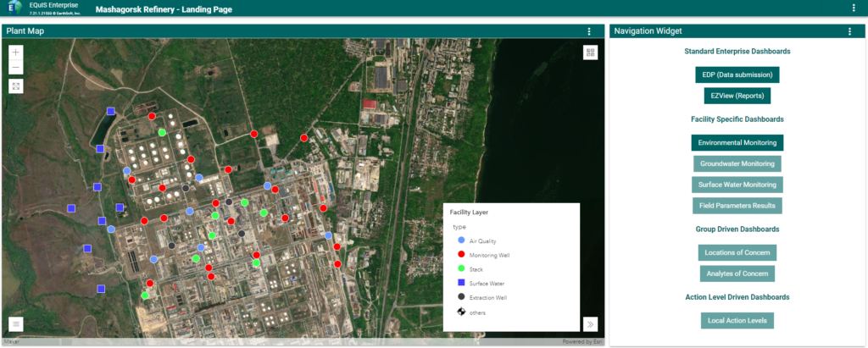The image size is (868, 348).
Task: Open Locations of Concern dashboard
Action: [x=737, y=252]
